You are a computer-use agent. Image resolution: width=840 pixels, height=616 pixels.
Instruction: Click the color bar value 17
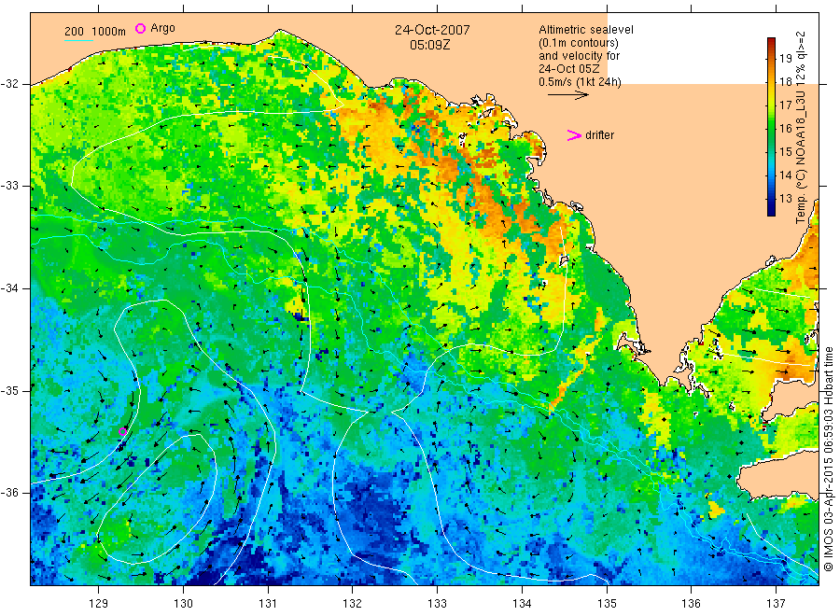coord(785,105)
